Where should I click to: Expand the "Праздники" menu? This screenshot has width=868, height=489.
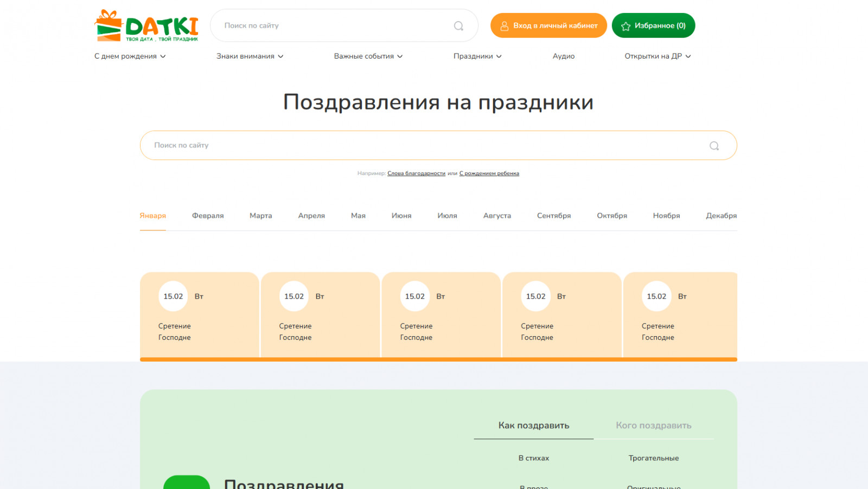477,56
